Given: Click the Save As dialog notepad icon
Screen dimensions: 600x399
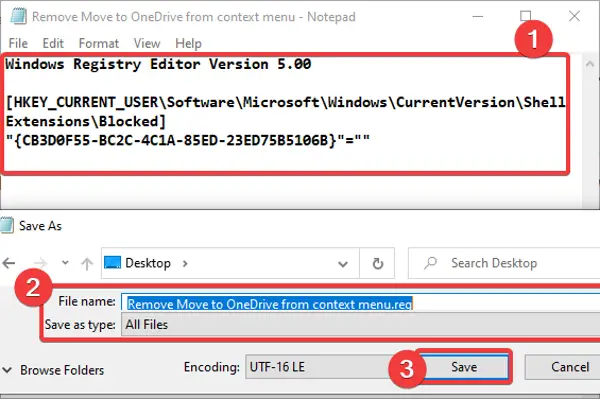Looking at the screenshot, I should point(7,225).
